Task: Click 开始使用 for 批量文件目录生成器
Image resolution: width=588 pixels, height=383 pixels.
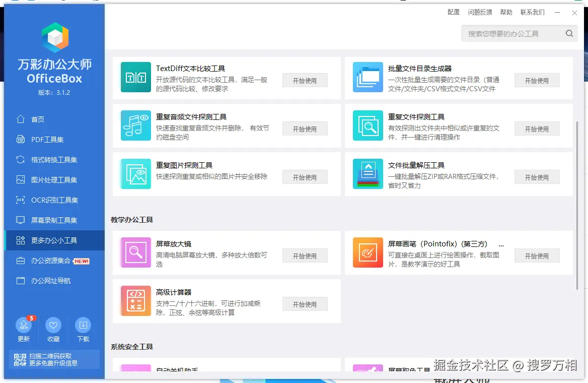Action: coord(537,80)
